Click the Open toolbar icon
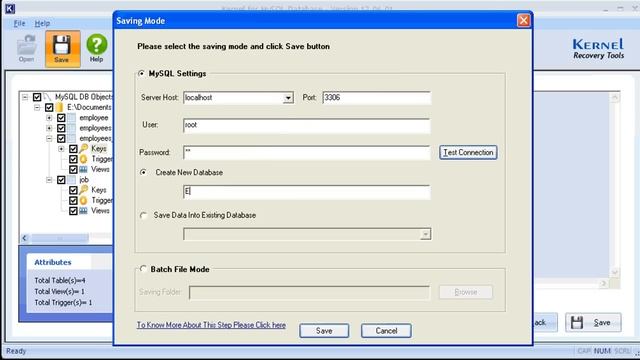 pyautogui.click(x=27, y=48)
